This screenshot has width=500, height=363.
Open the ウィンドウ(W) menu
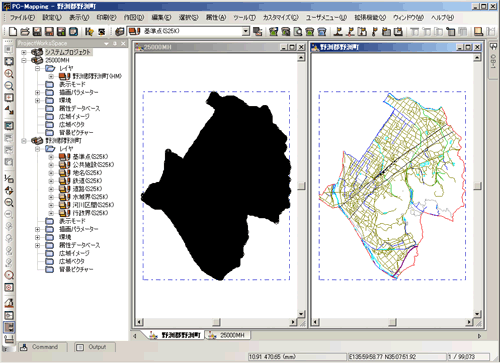pos(408,18)
